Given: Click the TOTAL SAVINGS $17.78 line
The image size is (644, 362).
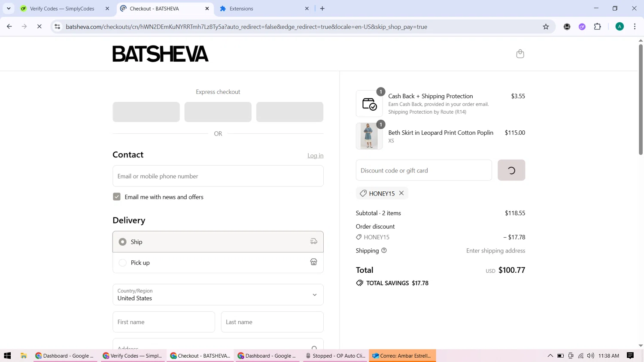Looking at the screenshot, I should (392, 283).
